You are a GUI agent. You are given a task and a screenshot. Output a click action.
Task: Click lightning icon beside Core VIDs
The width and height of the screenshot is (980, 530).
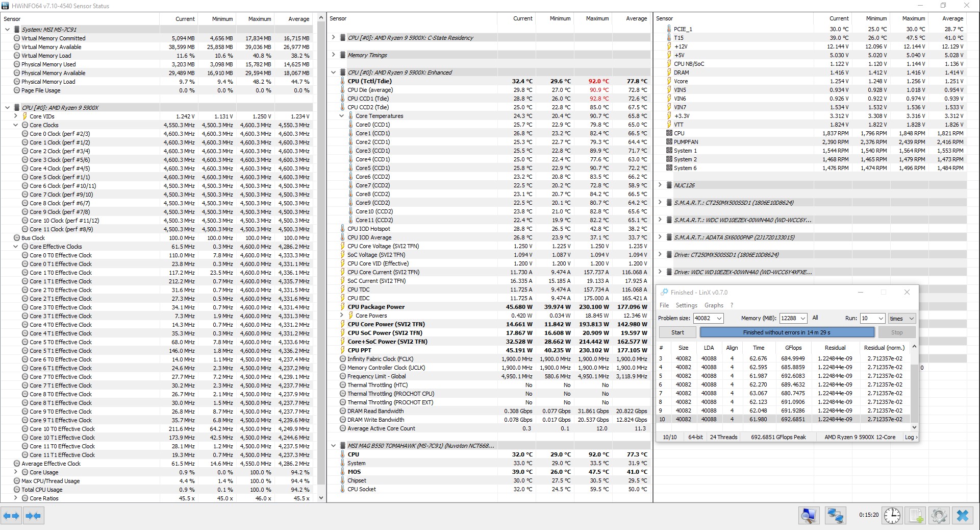(x=25, y=116)
